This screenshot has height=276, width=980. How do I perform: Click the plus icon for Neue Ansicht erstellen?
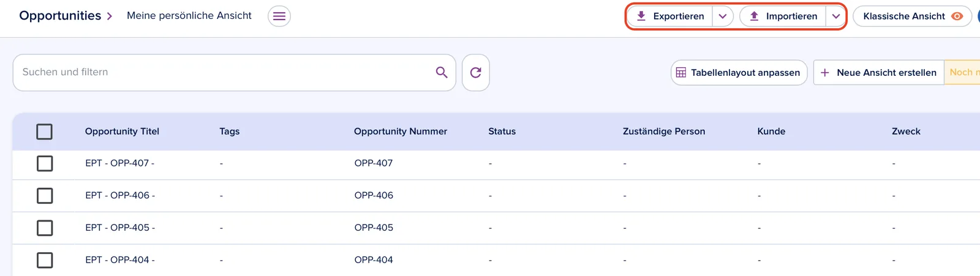click(x=825, y=72)
